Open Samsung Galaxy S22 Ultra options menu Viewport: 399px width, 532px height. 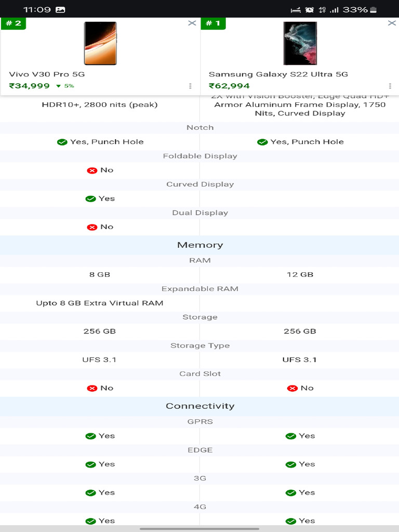click(390, 86)
